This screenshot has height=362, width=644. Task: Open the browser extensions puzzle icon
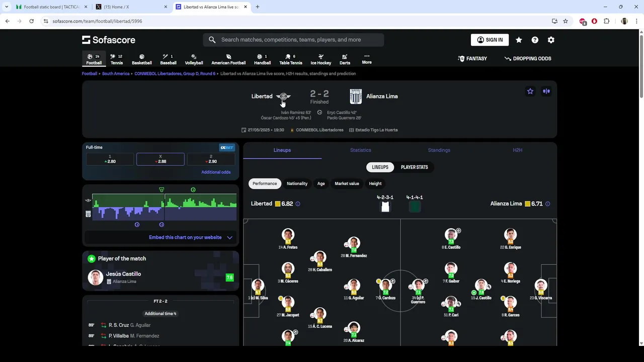tap(606, 21)
